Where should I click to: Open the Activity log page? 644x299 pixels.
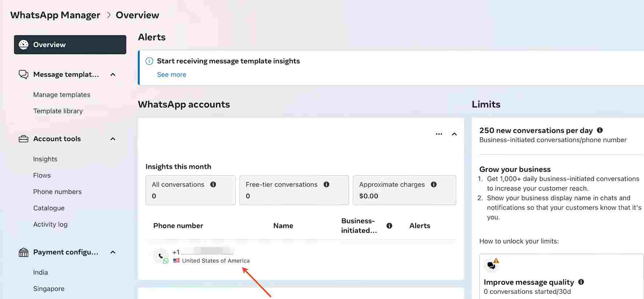pos(50,224)
